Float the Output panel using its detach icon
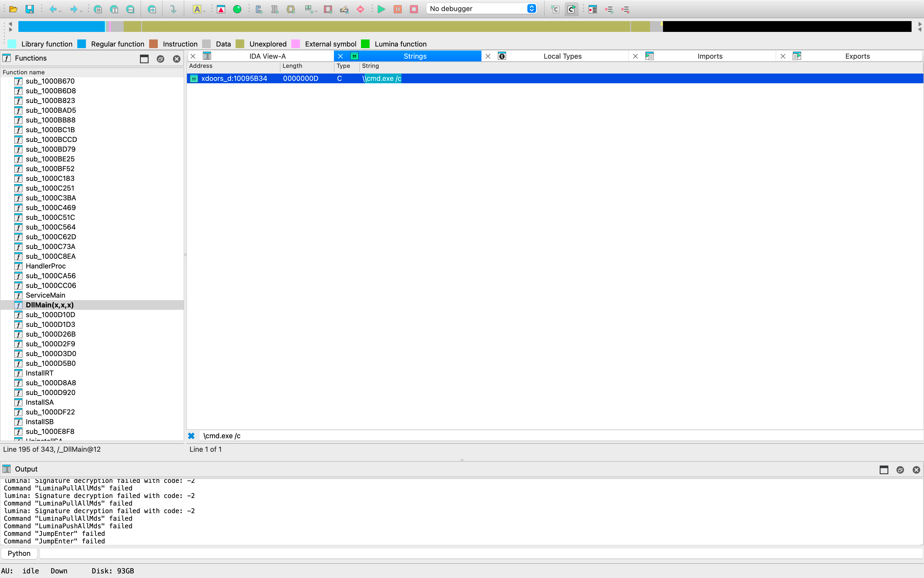Viewport: 924px width, 578px height. click(x=900, y=470)
